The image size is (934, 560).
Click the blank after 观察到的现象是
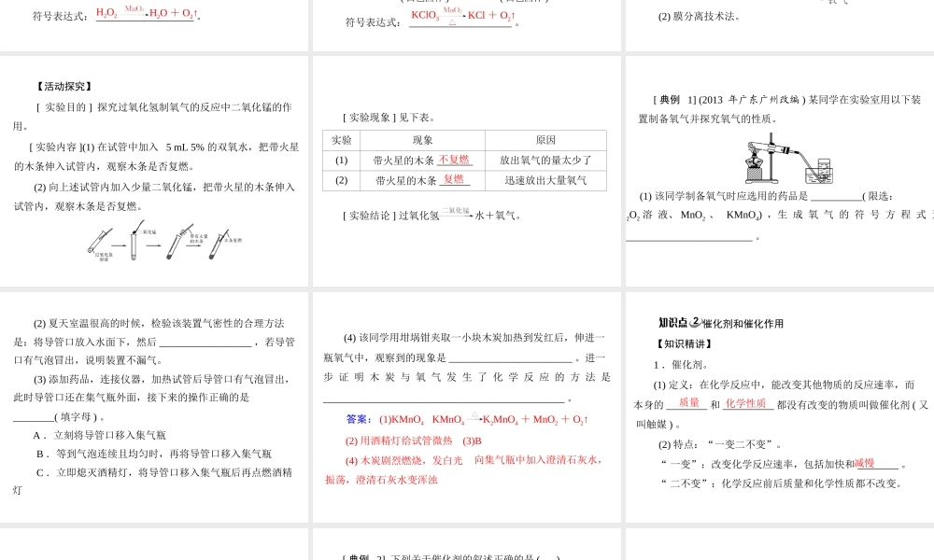tap(511, 358)
